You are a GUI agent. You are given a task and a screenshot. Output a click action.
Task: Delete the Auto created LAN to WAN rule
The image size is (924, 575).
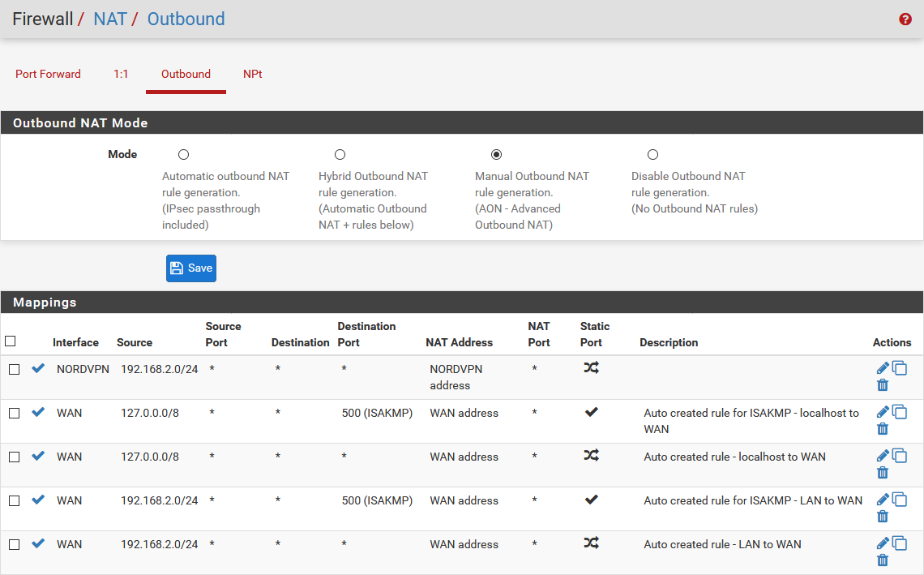click(883, 560)
